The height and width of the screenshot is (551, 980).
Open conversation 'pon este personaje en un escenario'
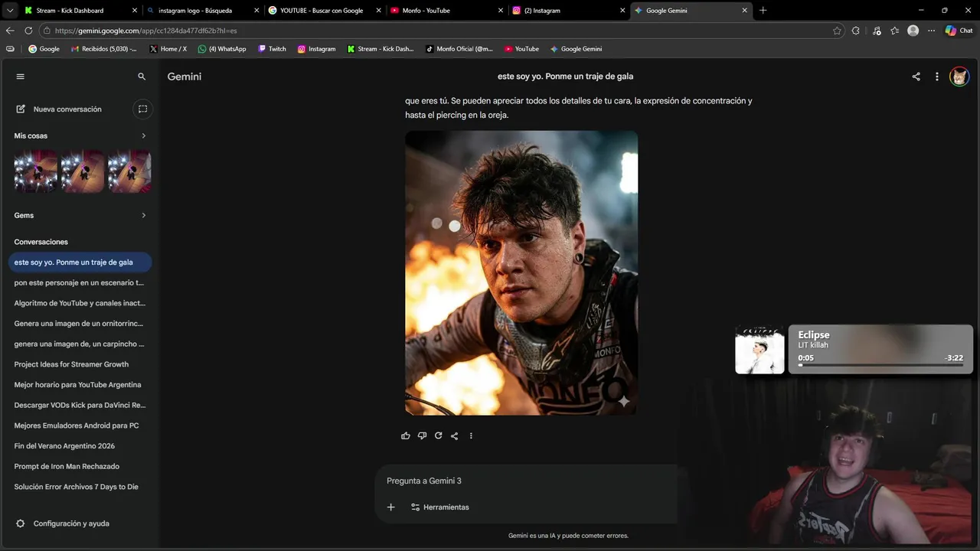click(x=80, y=282)
